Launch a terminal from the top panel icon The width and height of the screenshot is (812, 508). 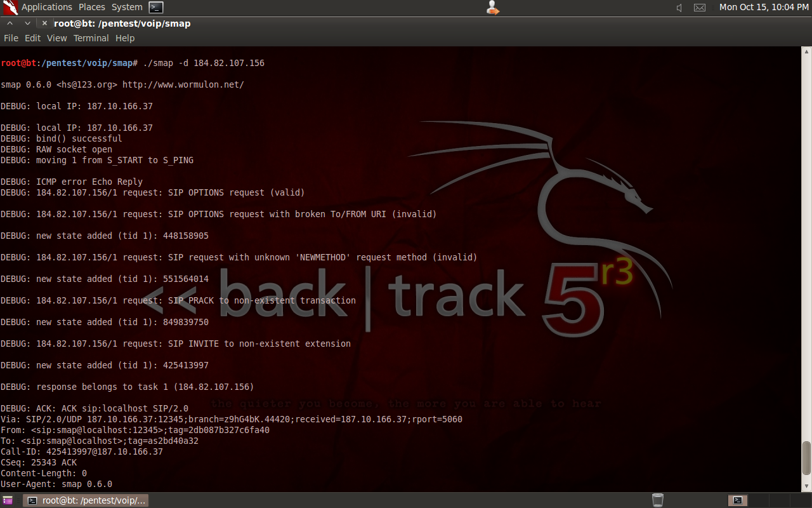pyautogui.click(x=156, y=8)
